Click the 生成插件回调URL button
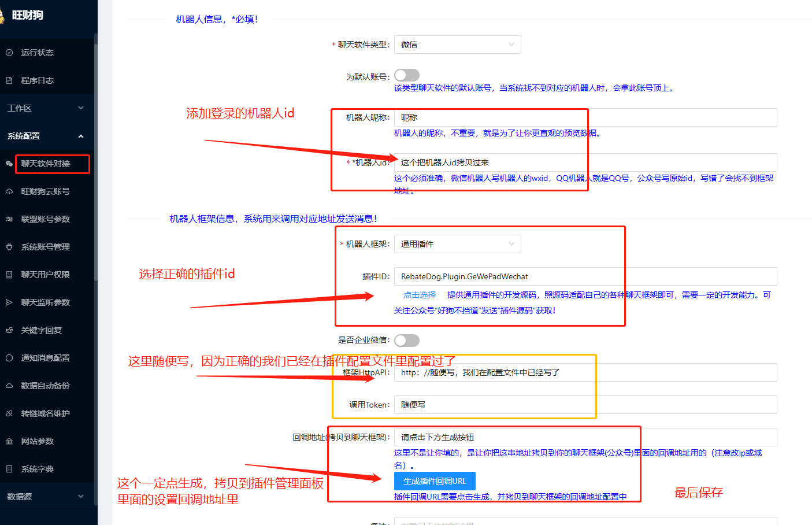The image size is (812, 525). tap(435, 481)
